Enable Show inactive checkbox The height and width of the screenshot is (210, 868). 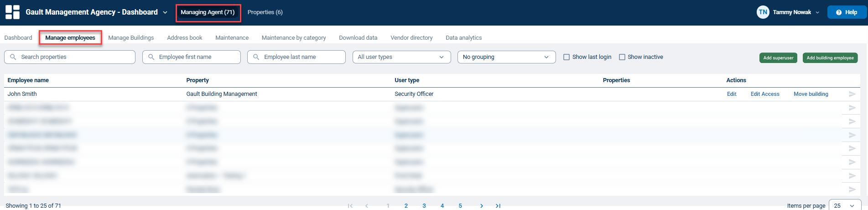click(x=622, y=57)
